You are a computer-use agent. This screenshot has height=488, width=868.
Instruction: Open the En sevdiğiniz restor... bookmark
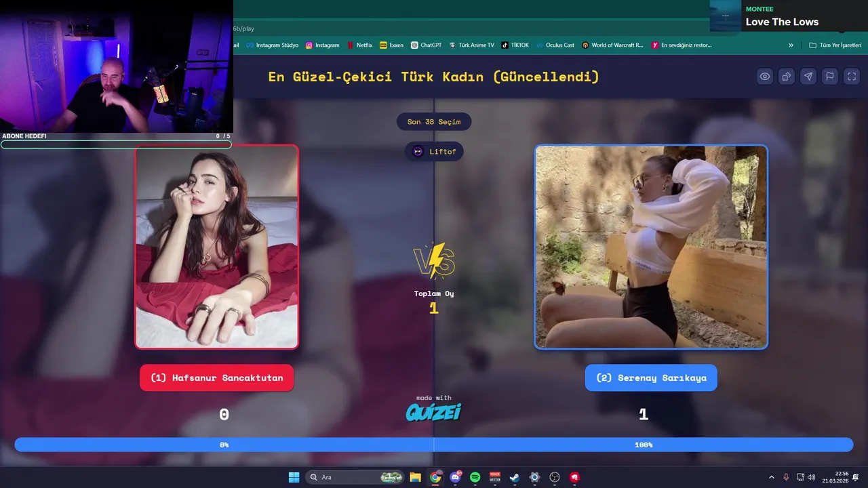pos(682,45)
